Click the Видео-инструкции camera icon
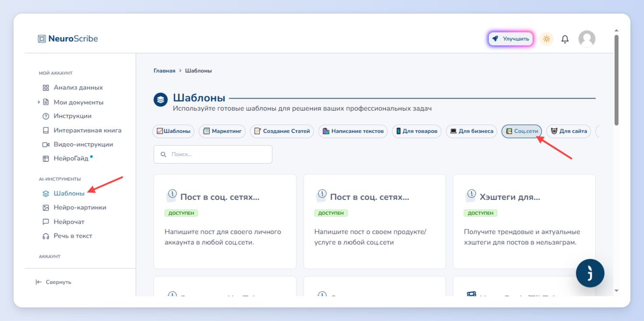The height and width of the screenshot is (321, 644). tap(46, 144)
